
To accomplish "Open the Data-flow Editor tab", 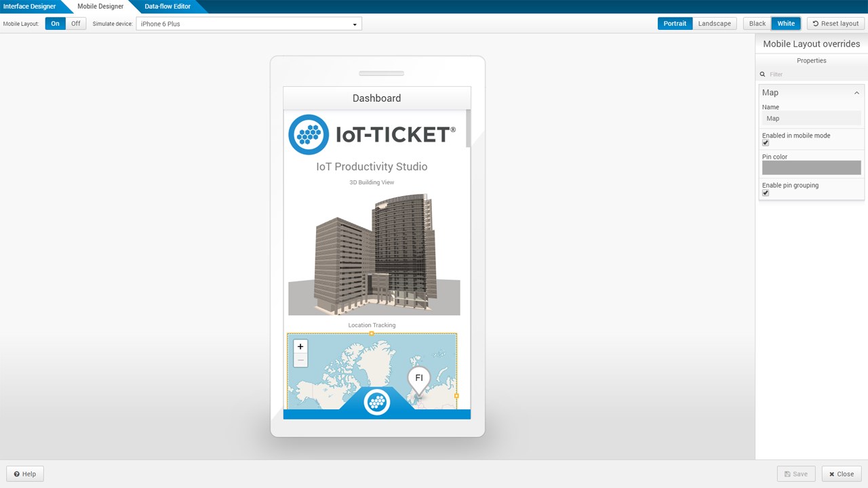I will coord(167,7).
